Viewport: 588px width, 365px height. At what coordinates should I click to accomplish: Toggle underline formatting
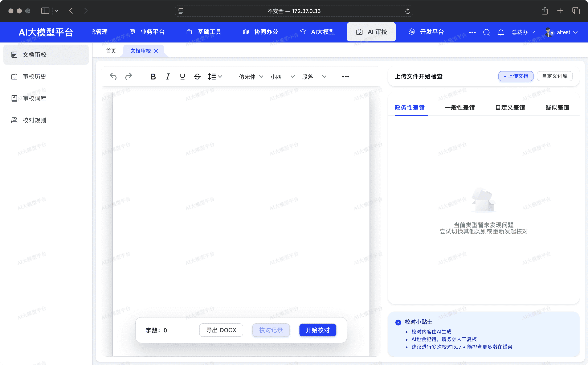click(183, 77)
